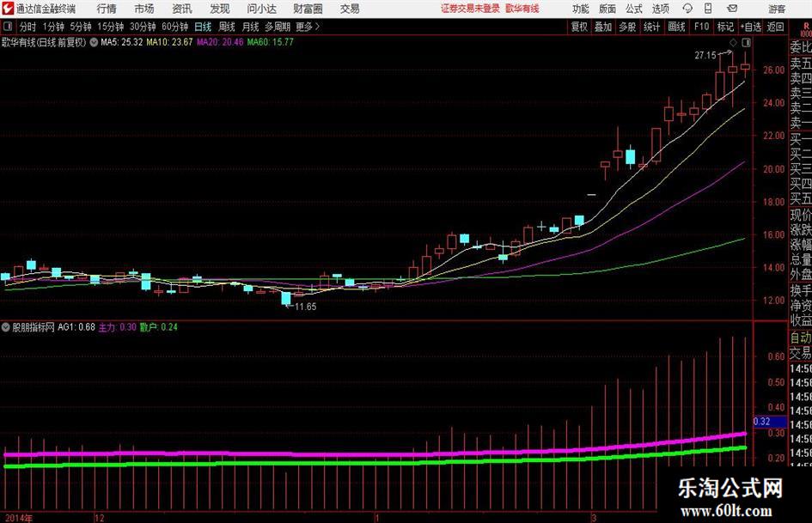This screenshot has width=812, height=523.
Task: Click the 游客 guest account label
Action: [776, 9]
